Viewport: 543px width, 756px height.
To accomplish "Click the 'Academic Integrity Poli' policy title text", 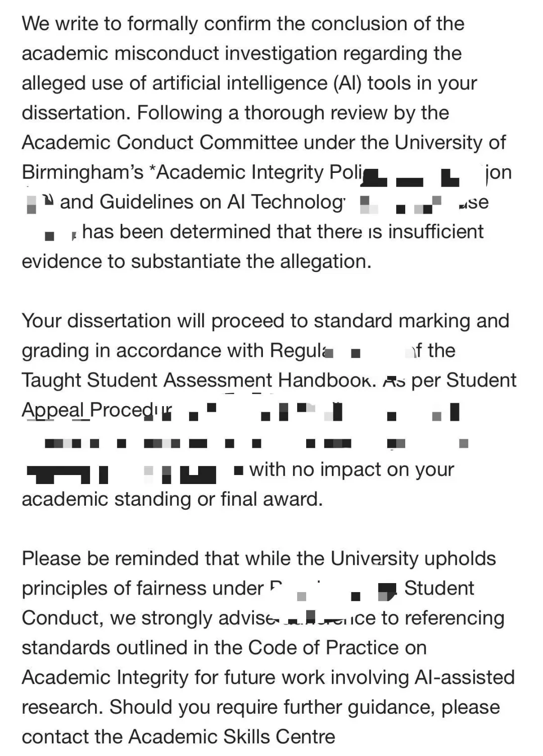I will pyautogui.click(x=260, y=172).
